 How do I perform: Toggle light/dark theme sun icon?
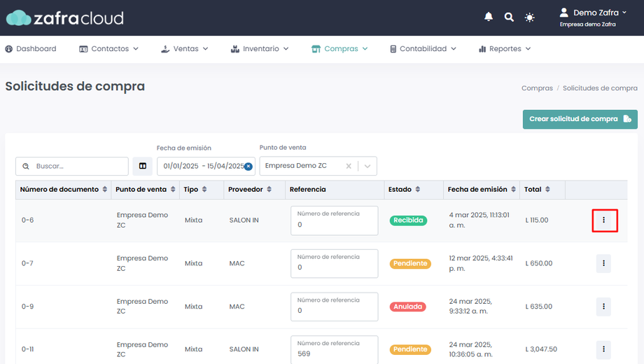(x=530, y=17)
